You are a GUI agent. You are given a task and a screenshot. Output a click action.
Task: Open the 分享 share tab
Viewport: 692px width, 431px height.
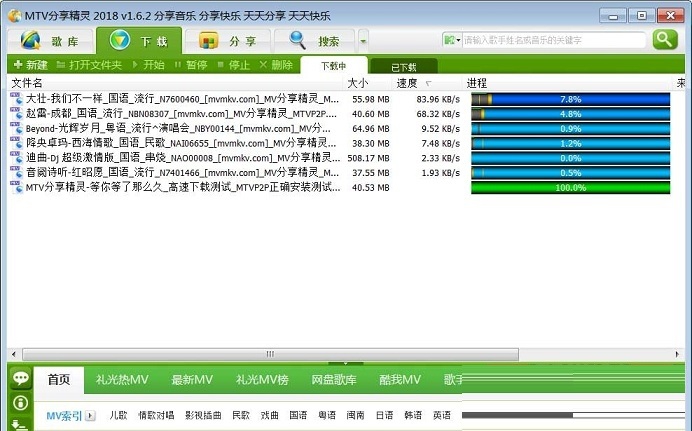pyautogui.click(x=227, y=41)
